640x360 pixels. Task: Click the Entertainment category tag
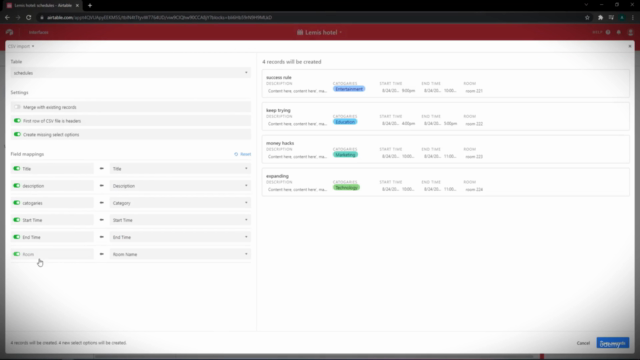[349, 89]
